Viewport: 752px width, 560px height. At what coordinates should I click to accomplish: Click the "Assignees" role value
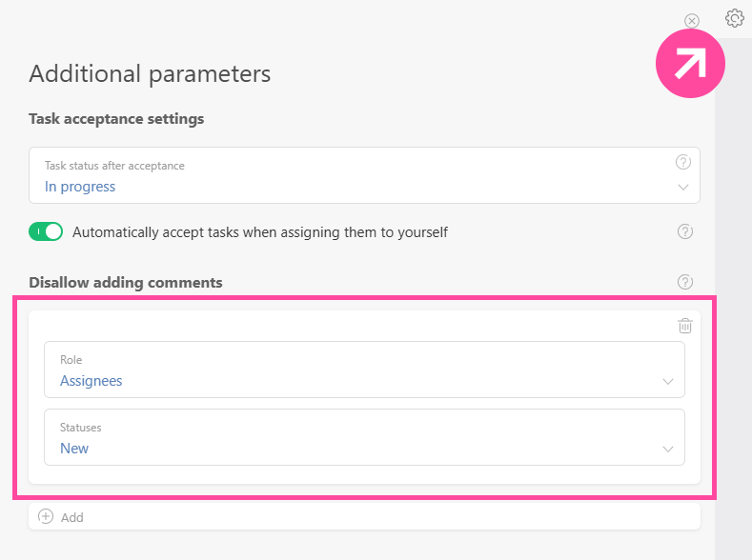point(91,381)
